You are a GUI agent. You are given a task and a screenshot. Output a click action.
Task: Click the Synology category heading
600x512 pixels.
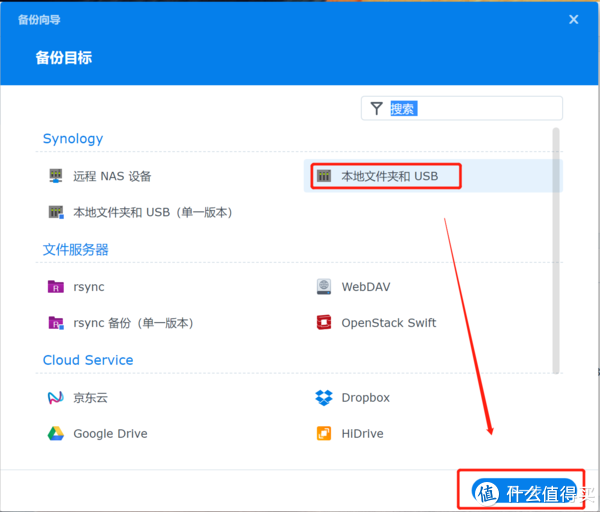pyautogui.click(x=73, y=139)
